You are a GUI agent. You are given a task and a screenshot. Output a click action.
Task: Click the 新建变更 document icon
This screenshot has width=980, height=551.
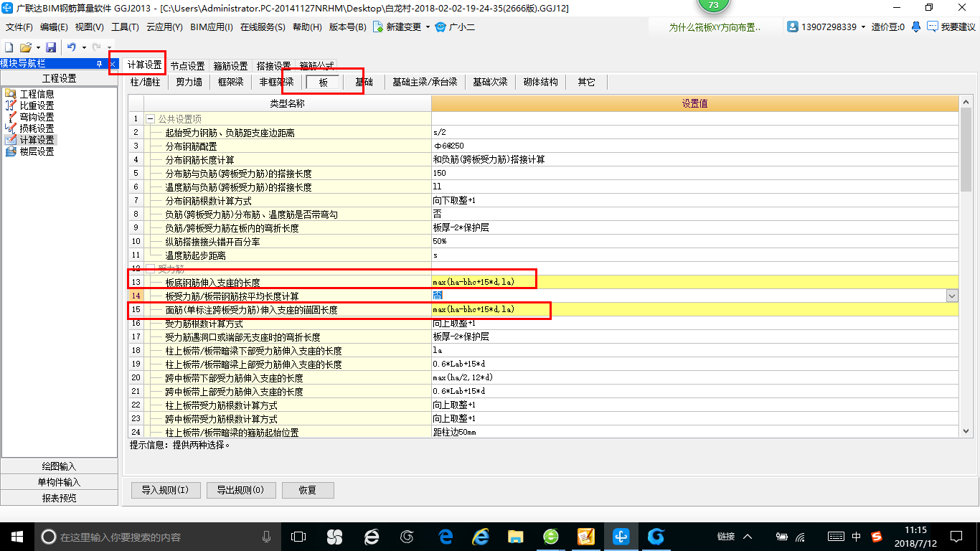pyautogui.click(x=377, y=27)
